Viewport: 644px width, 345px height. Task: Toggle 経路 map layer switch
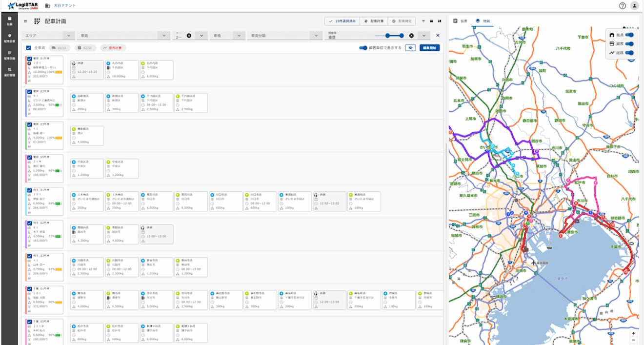coord(629,53)
